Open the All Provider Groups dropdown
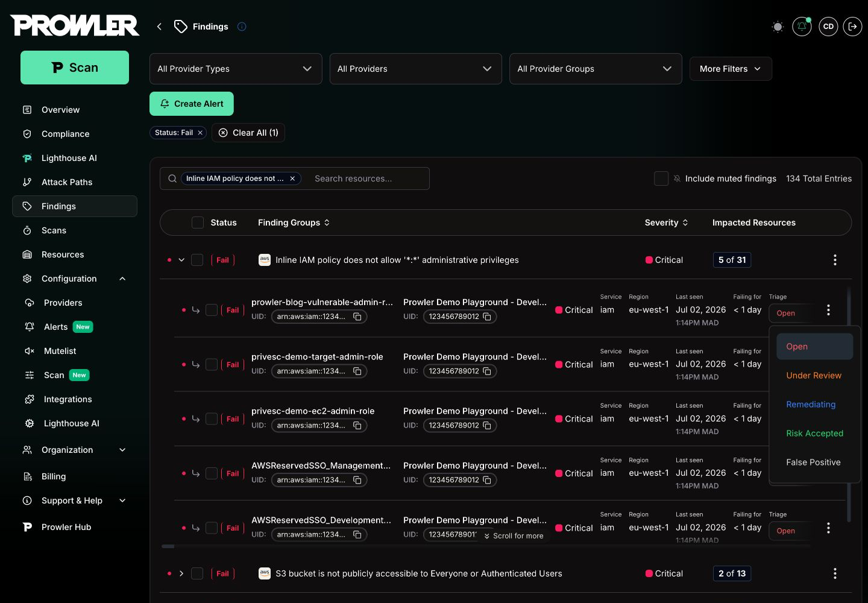 (596, 69)
